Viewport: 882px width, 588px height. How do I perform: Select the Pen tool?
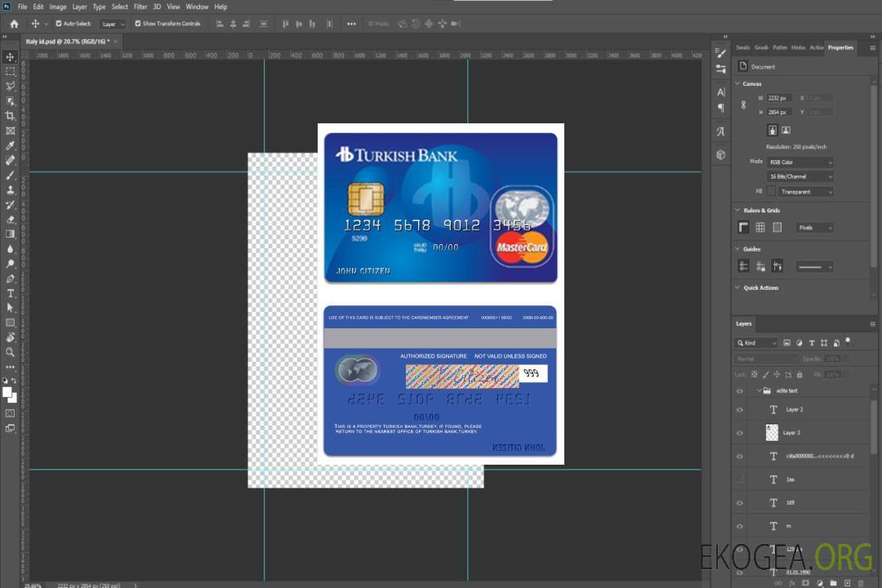click(10, 278)
